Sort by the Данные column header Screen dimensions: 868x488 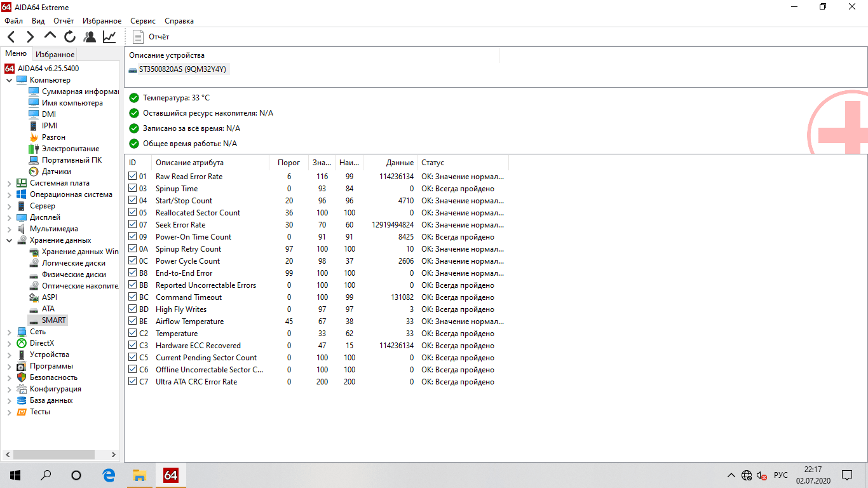click(390, 163)
